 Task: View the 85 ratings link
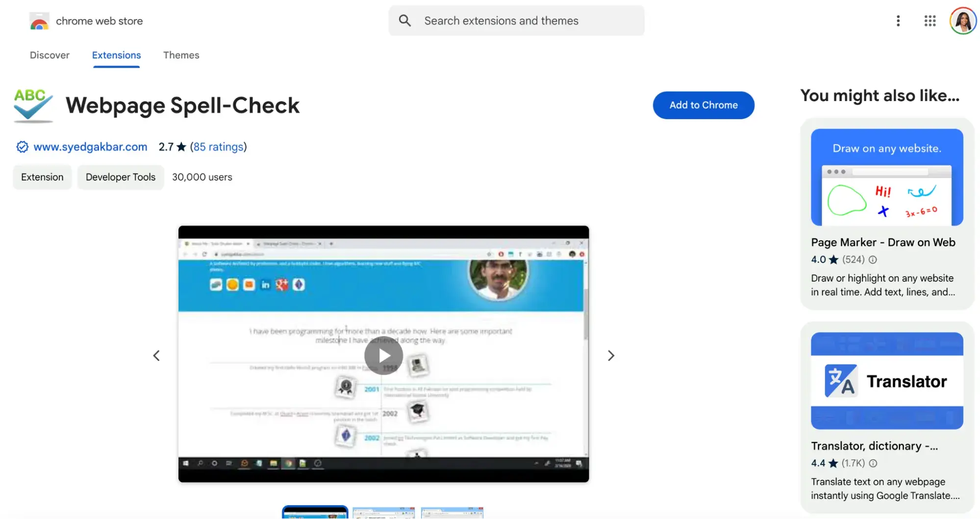point(218,147)
